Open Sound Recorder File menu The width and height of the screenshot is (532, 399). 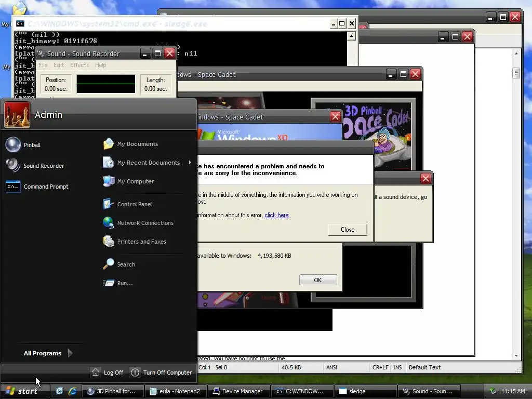(x=43, y=65)
